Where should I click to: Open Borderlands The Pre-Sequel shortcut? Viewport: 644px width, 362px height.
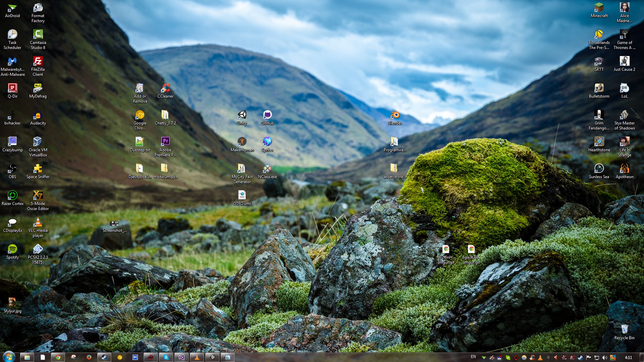click(599, 40)
